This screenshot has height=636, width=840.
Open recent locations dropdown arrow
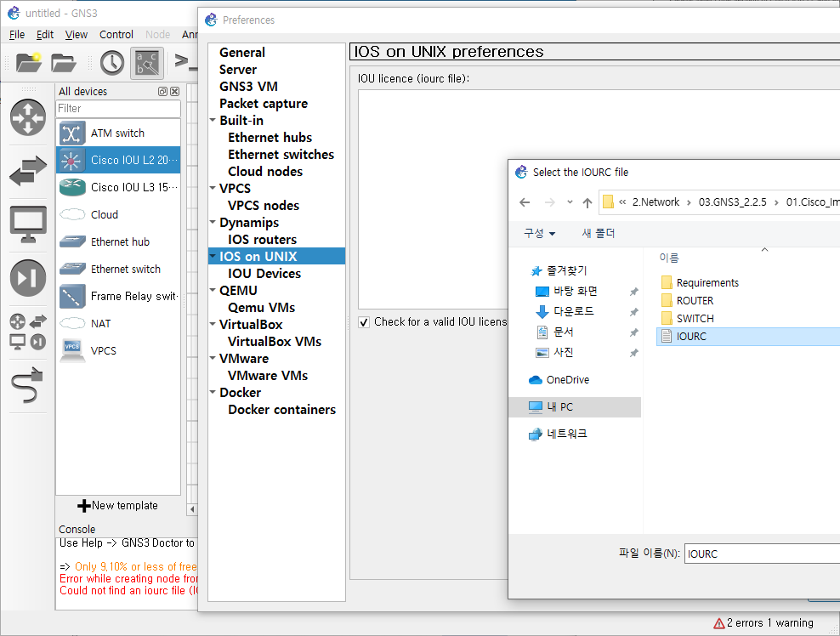coord(570,202)
